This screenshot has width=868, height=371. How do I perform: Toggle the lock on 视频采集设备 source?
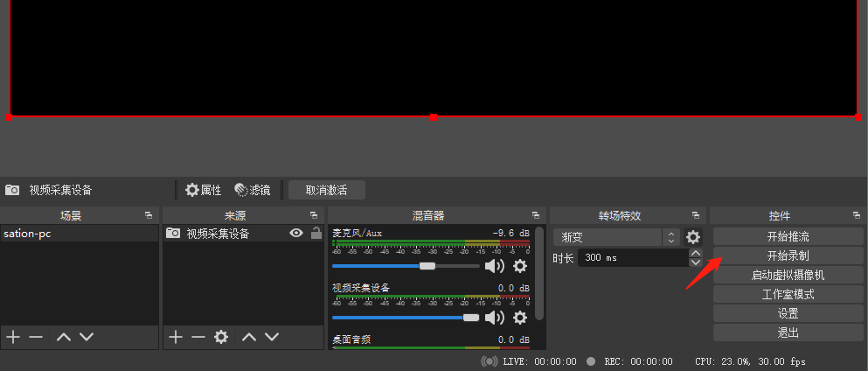tap(316, 233)
